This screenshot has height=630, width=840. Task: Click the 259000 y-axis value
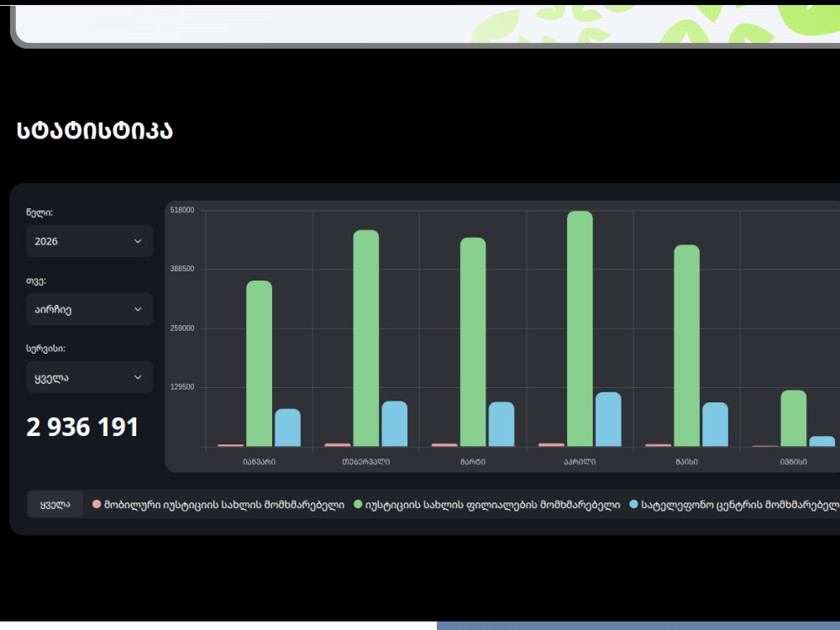click(x=182, y=328)
